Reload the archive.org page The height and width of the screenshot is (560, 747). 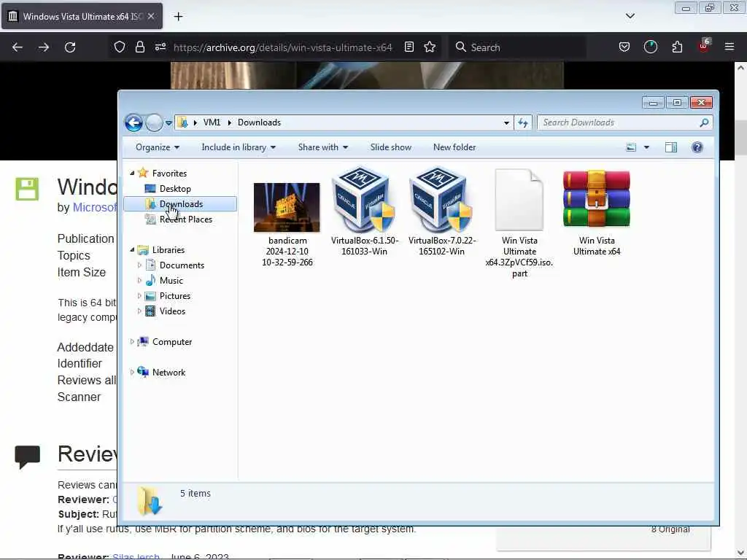[70, 47]
